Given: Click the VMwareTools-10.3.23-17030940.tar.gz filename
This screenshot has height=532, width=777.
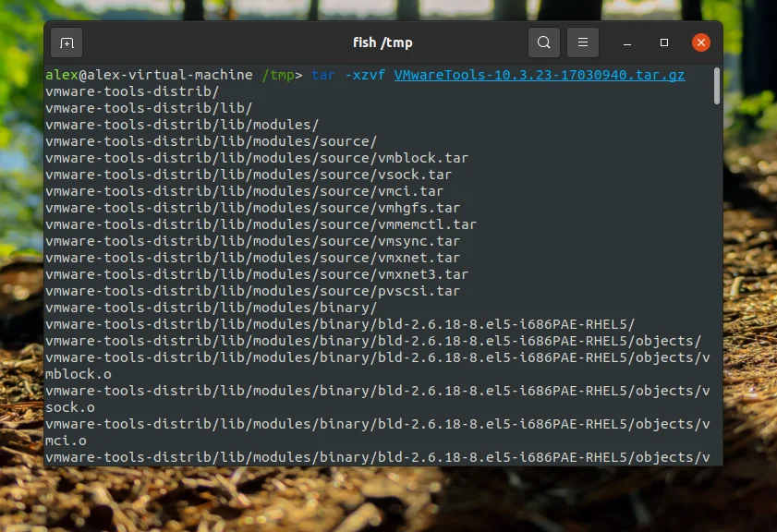Looking at the screenshot, I should point(540,75).
